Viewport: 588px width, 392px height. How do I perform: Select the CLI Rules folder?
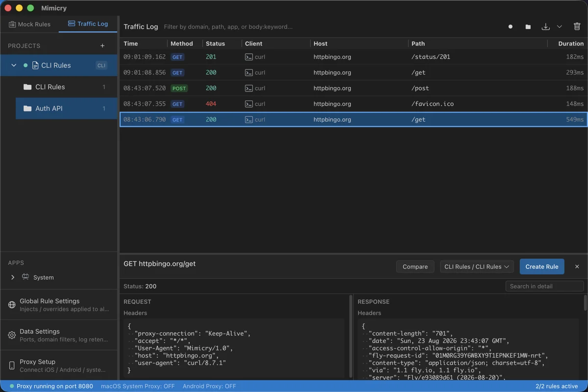pyautogui.click(x=67, y=87)
